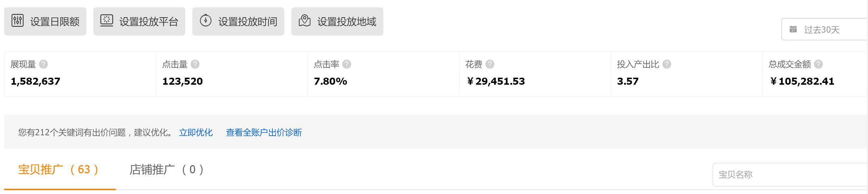This screenshot has height=194, width=868.
Task: Click the delivery time clock icon
Action: pyautogui.click(x=206, y=20)
